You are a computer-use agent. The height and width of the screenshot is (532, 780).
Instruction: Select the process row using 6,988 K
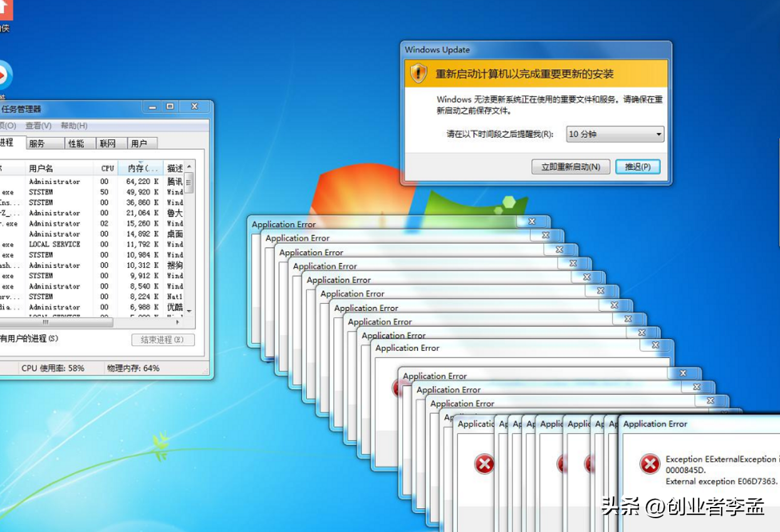click(x=93, y=307)
